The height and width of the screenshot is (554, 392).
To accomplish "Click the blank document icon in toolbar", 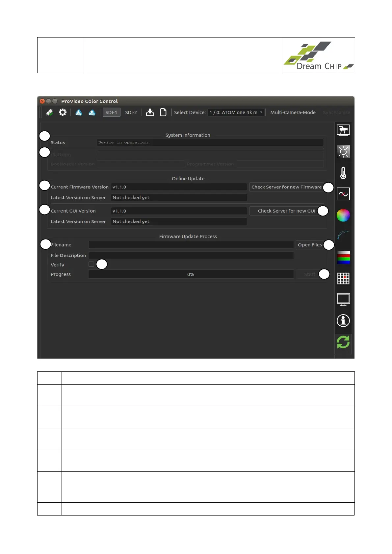I will 163,113.
